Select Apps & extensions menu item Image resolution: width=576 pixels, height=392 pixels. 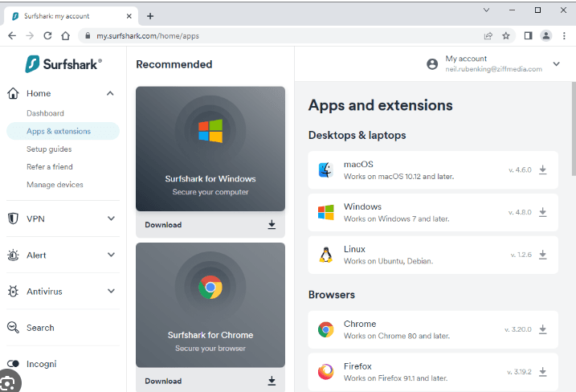[x=63, y=131]
